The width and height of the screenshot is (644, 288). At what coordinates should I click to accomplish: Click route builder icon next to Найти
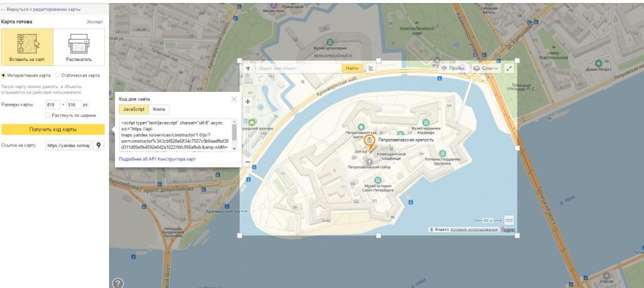(x=371, y=69)
